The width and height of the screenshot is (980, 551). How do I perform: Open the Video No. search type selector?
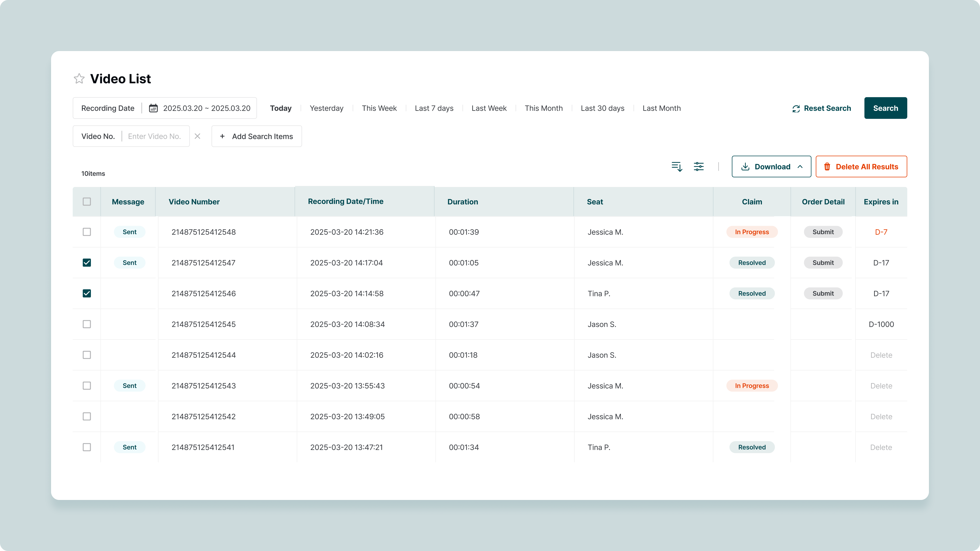pyautogui.click(x=98, y=136)
